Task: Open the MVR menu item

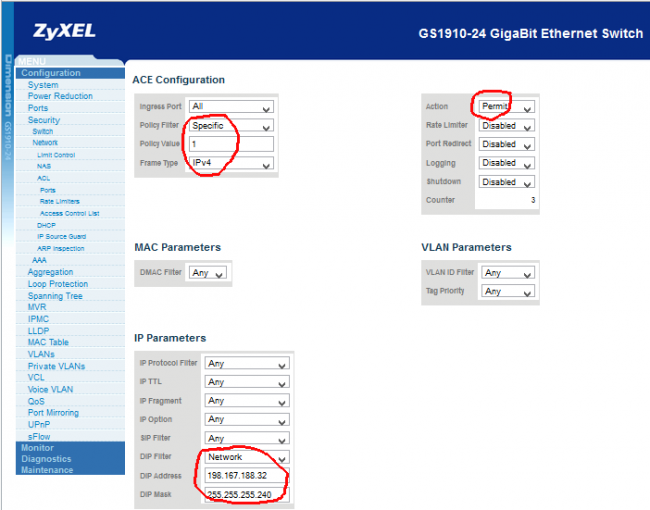Action: (x=37, y=307)
